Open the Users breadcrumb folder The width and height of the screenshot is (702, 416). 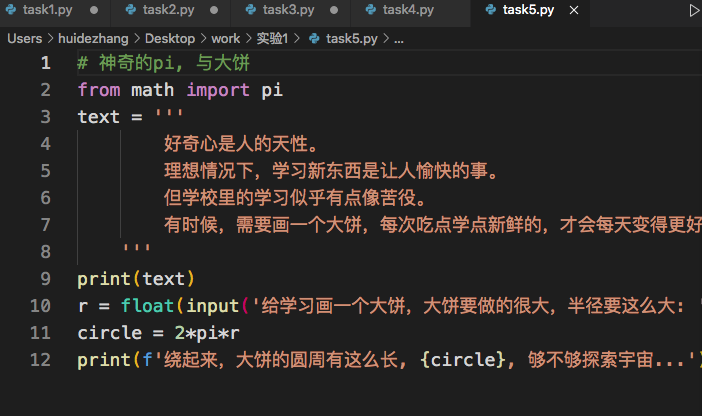[x=25, y=39]
